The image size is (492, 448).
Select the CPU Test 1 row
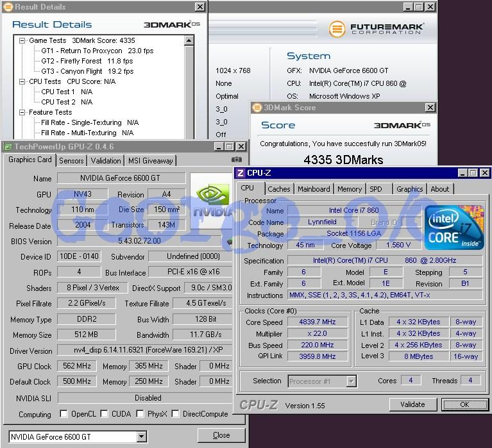point(67,92)
